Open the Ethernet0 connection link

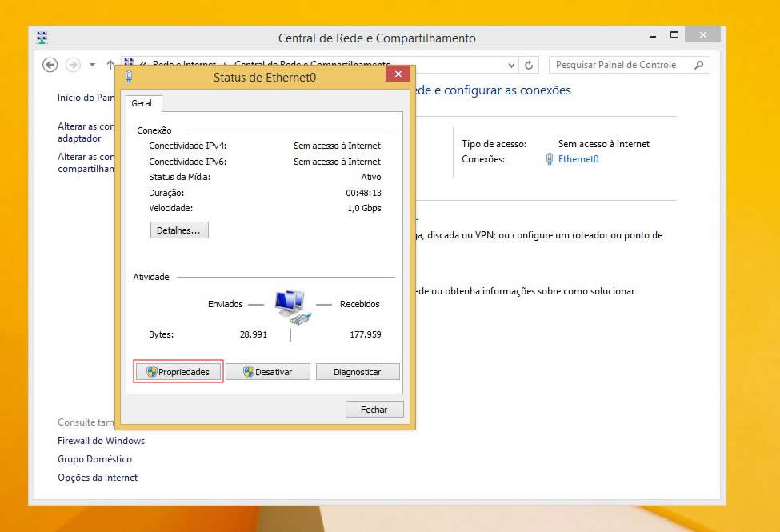coord(578,159)
